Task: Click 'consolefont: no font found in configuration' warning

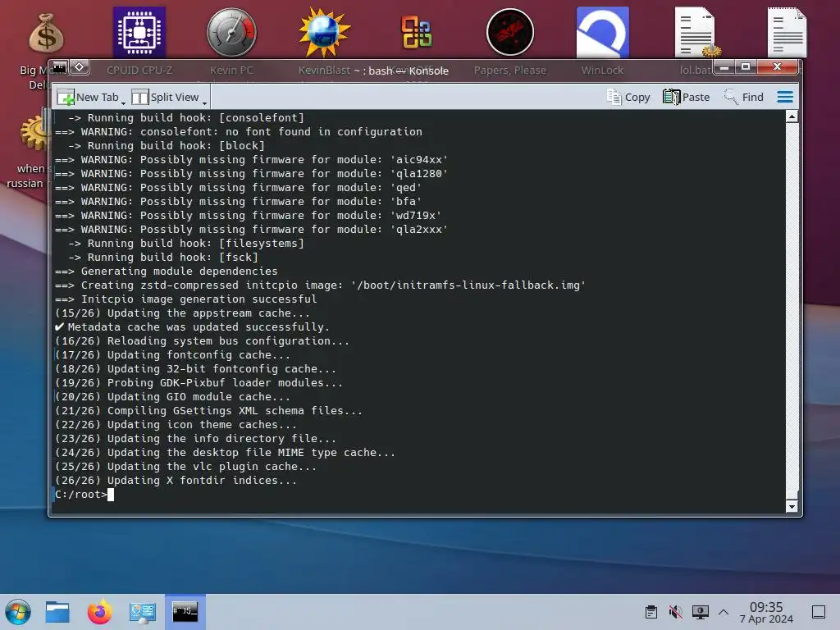Action: (x=239, y=132)
